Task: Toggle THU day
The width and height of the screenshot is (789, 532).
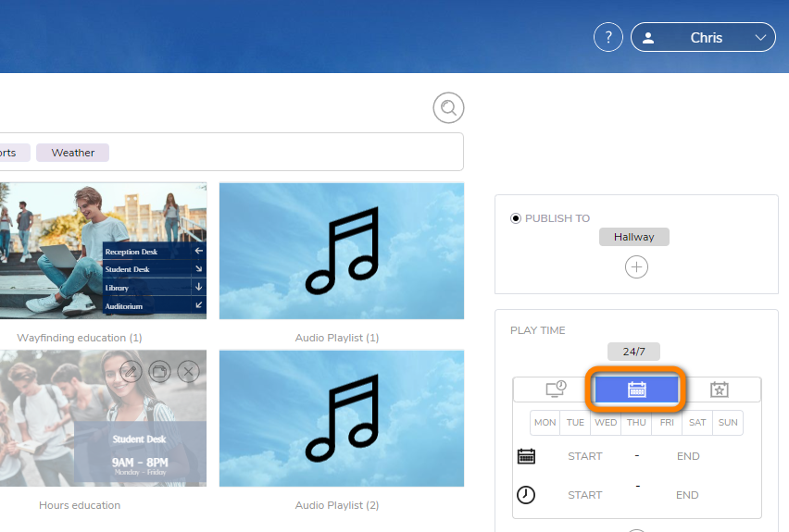Action: tap(636, 423)
